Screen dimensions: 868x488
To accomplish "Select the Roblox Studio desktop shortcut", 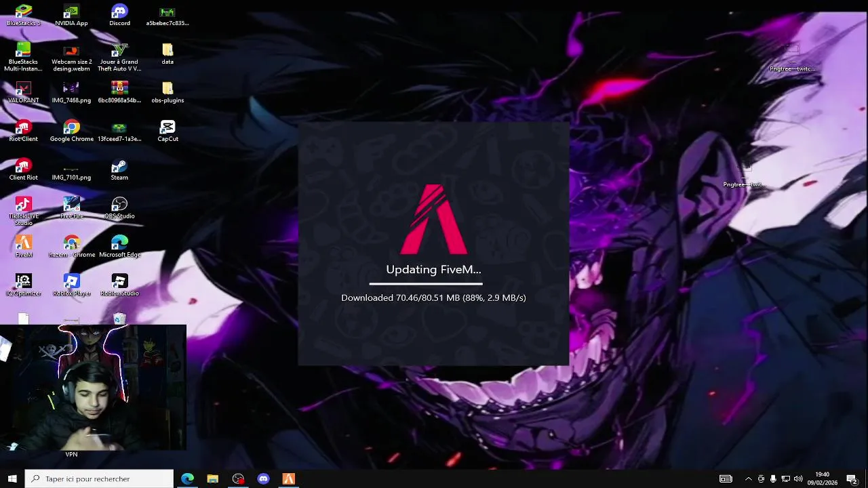I will click(119, 286).
